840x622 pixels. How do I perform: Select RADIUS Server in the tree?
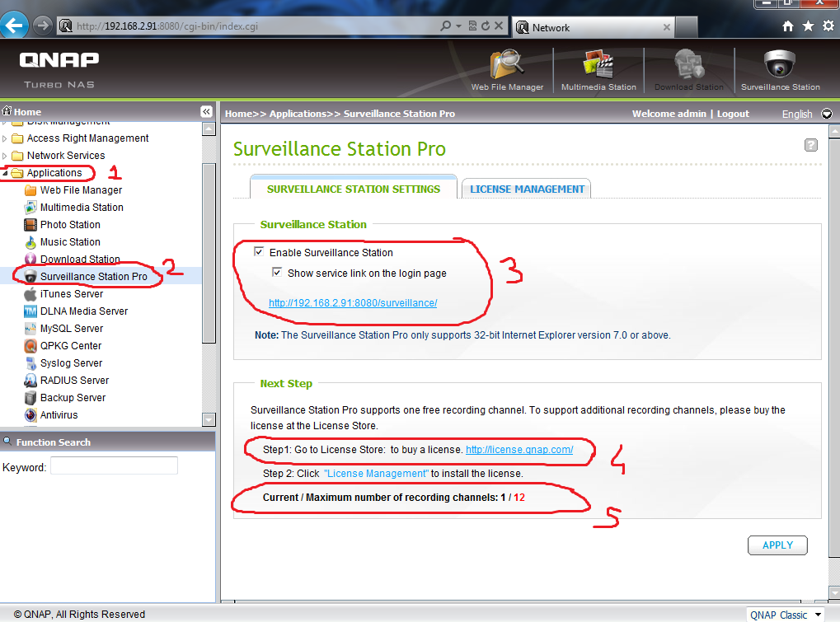point(74,380)
